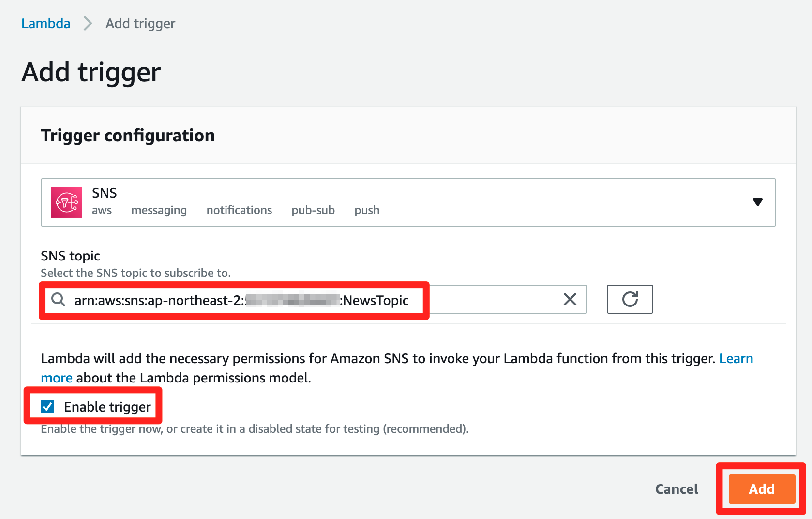Click the Cancel button

pyautogui.click(x=677, y=489)
